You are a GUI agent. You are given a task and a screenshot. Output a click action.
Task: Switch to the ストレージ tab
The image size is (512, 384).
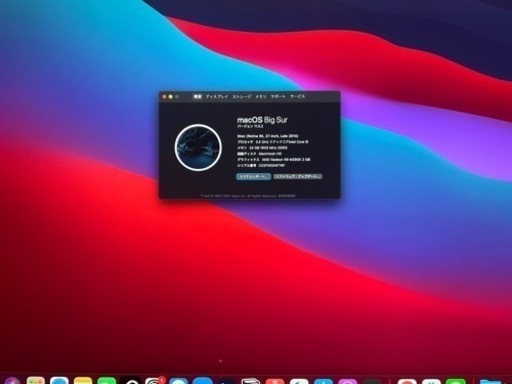(x=242, y=97)
